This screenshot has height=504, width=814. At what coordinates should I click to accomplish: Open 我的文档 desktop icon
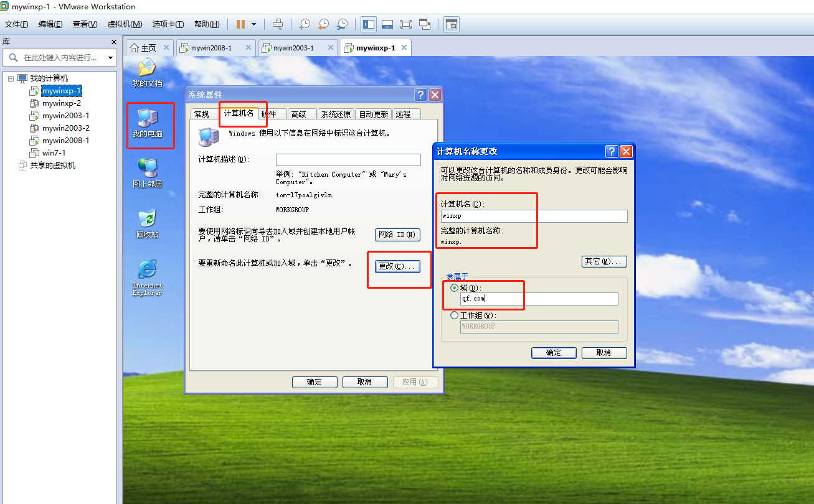point(147,73)
